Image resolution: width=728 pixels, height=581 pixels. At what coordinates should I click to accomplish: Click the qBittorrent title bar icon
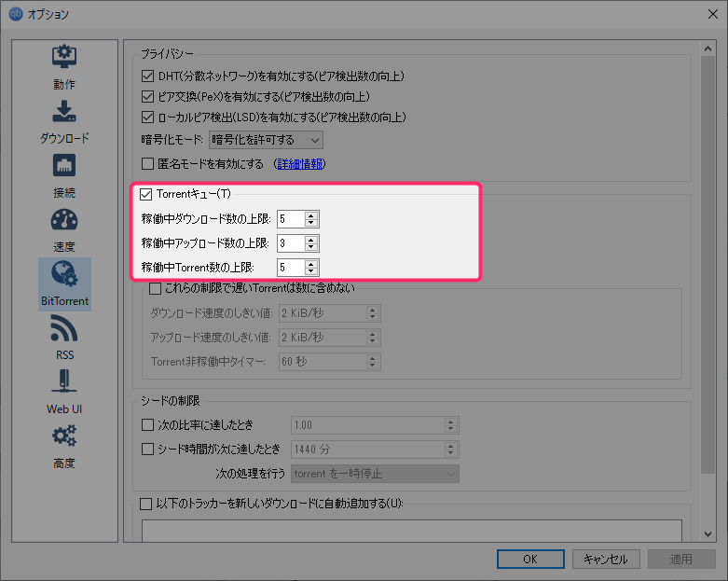point(16,14)
